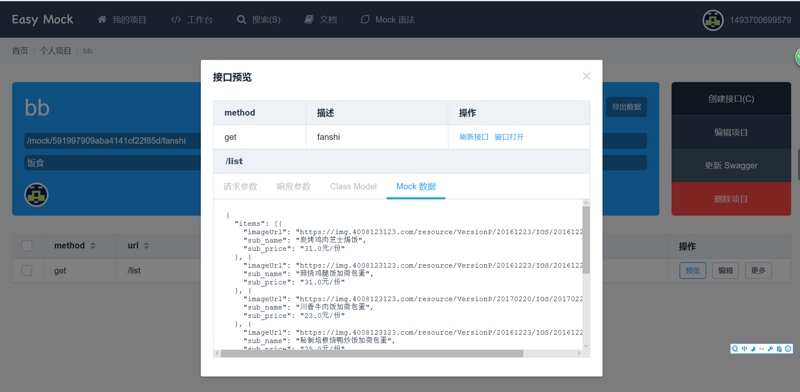Click the 更新 Swagger button
The height and width of the screenshot is (392, 800).
click(x=731, y=165)
